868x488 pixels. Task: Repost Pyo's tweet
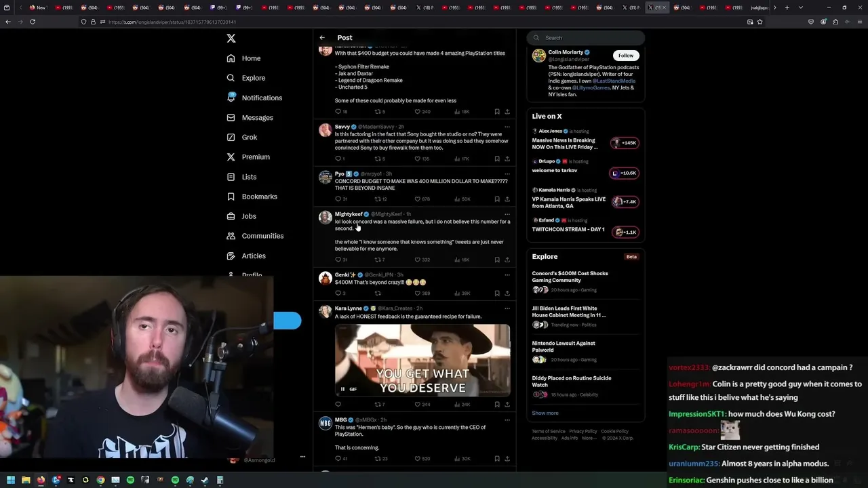[x=378, y=199]
